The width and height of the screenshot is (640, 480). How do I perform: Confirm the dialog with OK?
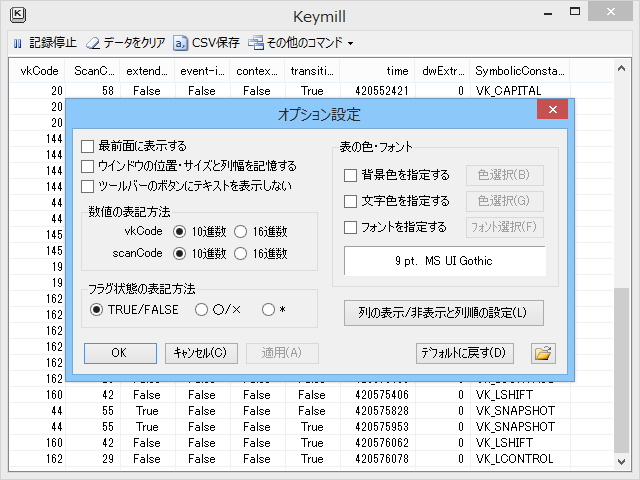coord(120,353)
